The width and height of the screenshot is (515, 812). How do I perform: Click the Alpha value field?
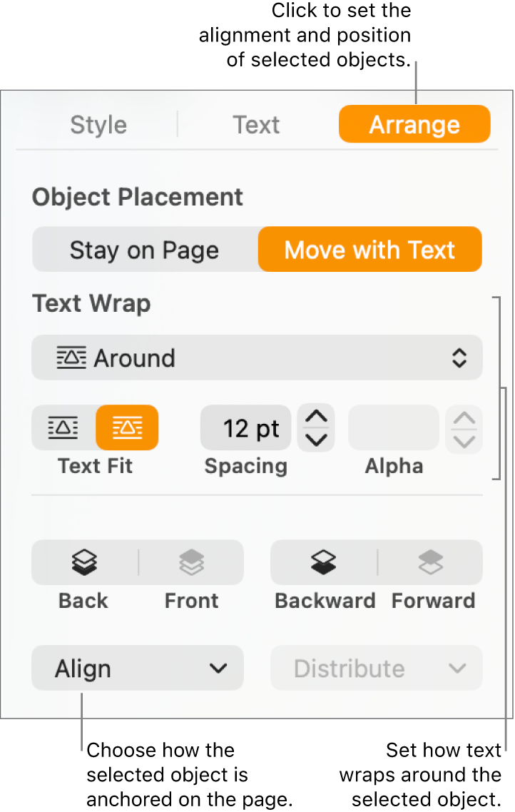point(393,428)
